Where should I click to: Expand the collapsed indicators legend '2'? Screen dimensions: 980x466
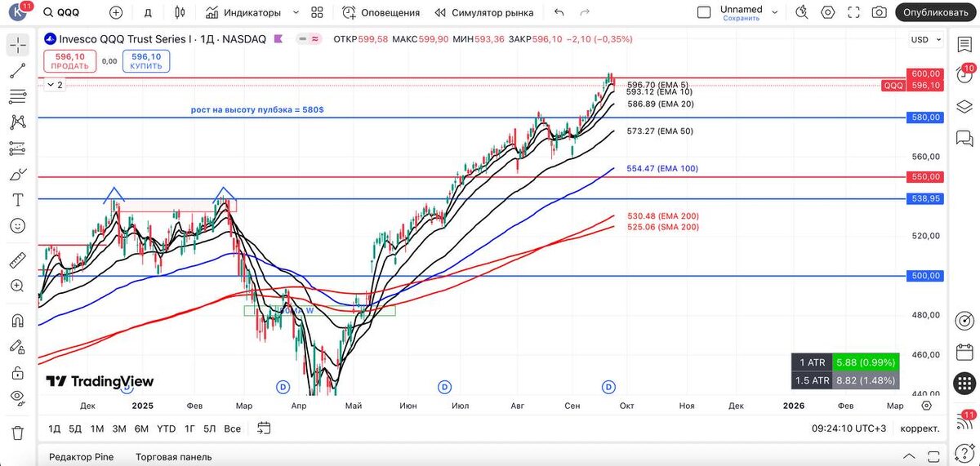click(x=55, y=84)
